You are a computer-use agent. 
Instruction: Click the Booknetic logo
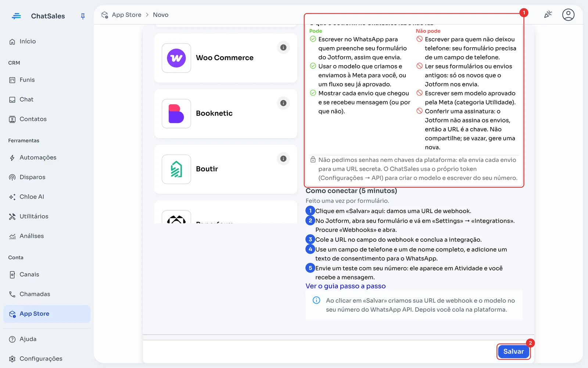pyautogui.click(x=176, y=114)
